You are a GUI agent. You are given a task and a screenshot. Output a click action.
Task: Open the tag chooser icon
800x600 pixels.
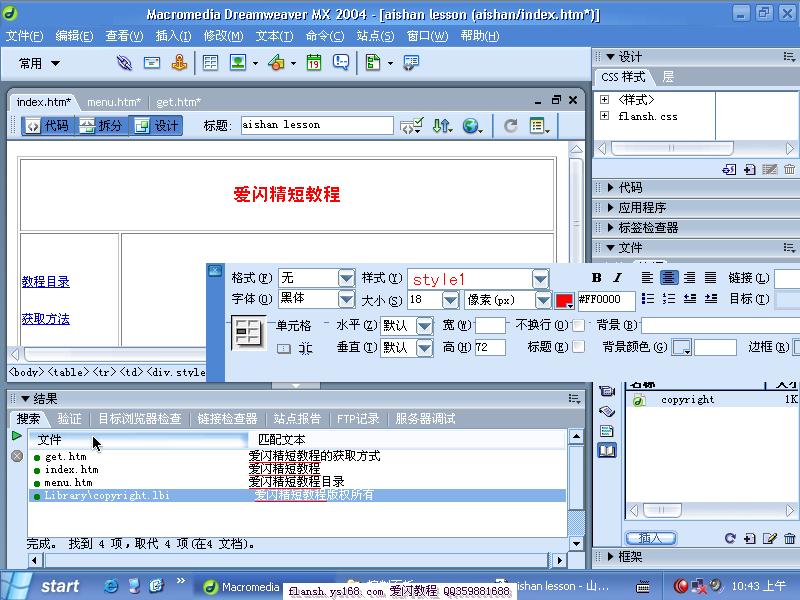pyautogui.click(x=411, y=63)
